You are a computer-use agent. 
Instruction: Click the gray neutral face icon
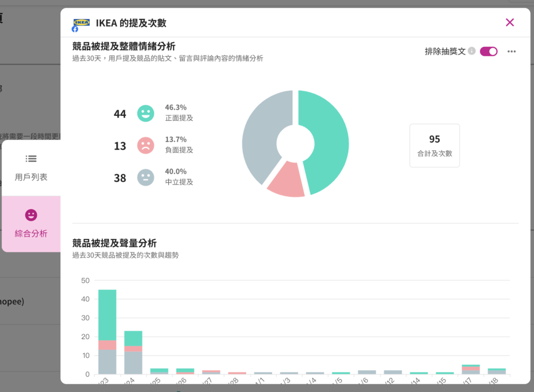coord(146,177)
